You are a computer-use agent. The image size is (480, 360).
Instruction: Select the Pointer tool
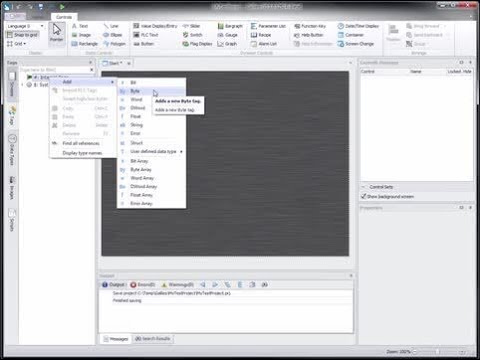coord(57,33)
